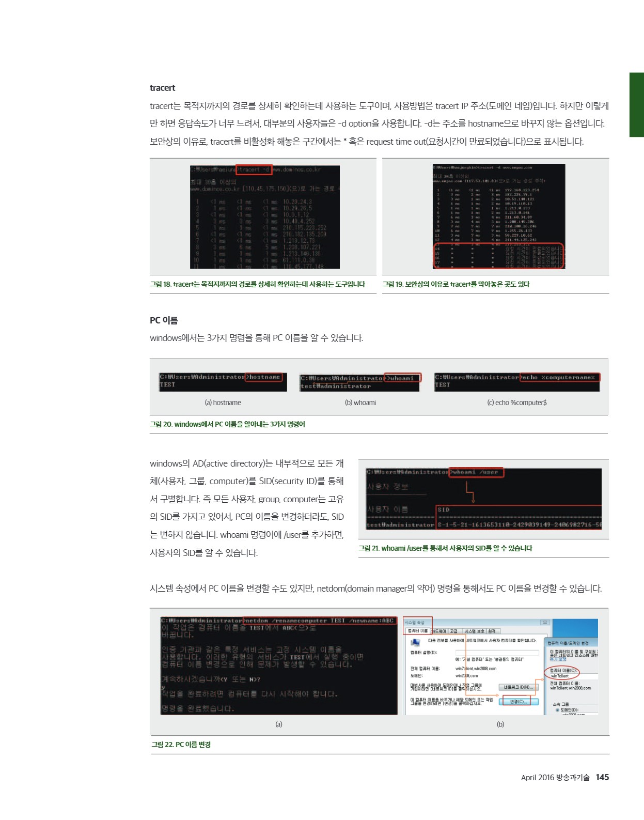Click the 추가 정보 link in rename dialog
This screenshot has width=644, height=820.
coord(558,659)
